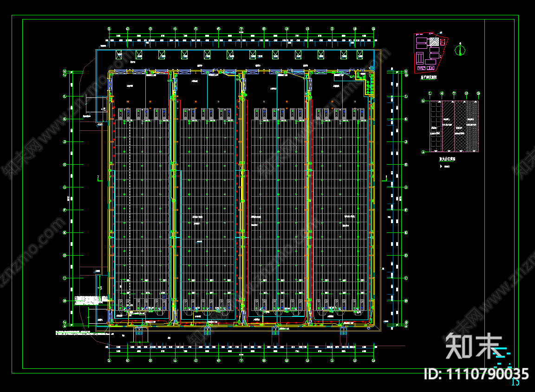Image resolution: width=535 pixels, height=392 pixels.
Task: Select the cyan sheet number 15
Action: pos(515,382)
